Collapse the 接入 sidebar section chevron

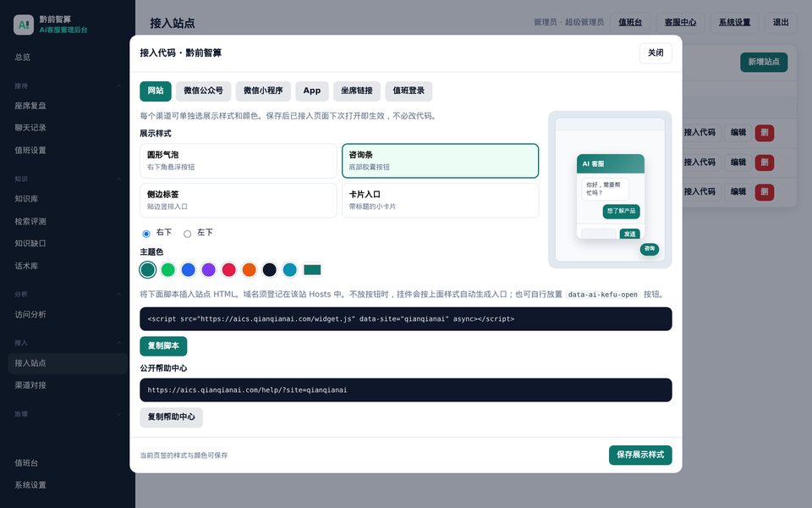118,343
